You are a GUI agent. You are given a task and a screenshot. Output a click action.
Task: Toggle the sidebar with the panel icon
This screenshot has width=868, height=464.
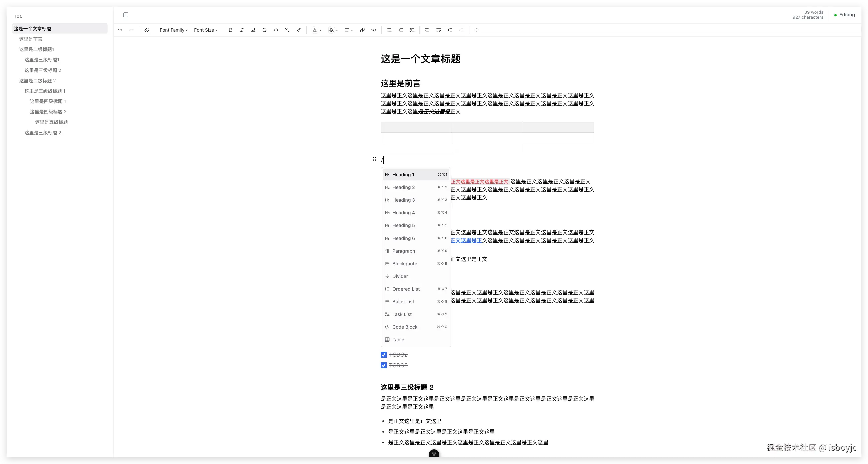(x=126, y=15)
